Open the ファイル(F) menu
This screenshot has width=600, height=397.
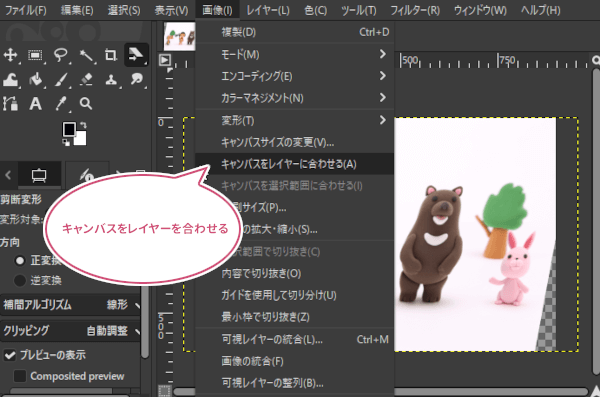pos(26,10)
